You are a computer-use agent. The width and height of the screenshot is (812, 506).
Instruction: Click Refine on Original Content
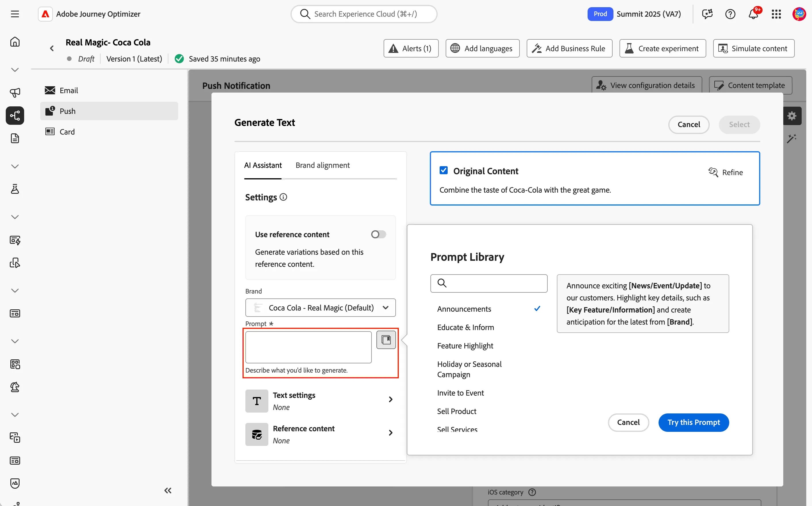(726, 172)
